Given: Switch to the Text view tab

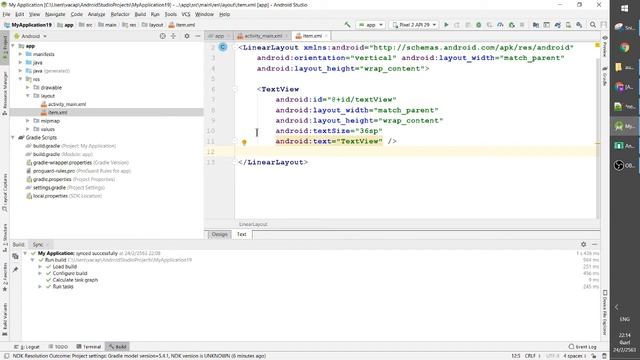Looking at the screenshot, I should tap(242, 234).
